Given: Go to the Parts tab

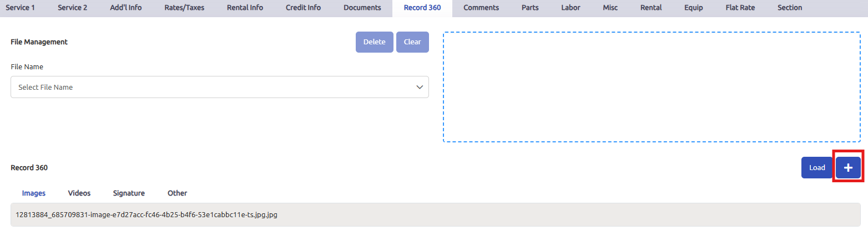Looking at the screenshot, I should 530,8.
